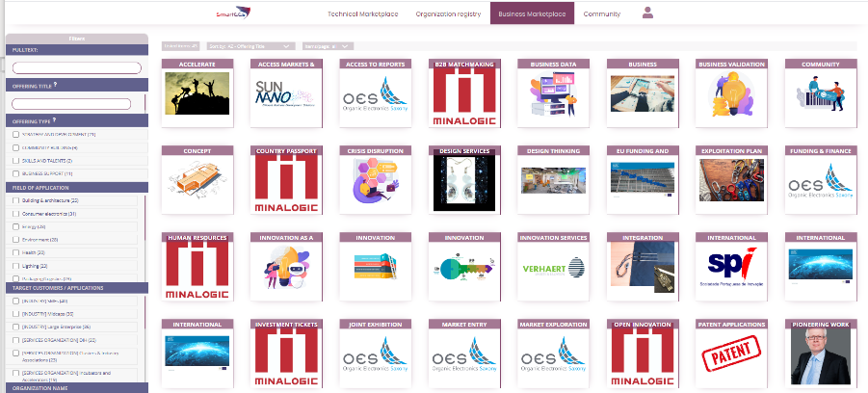Open the Community menu item
Viewport: 868px width, 393px height.
coord(601,14)
